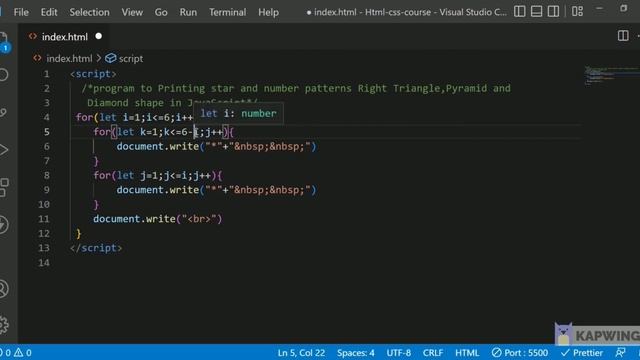Viewport: 640px width, 360px height.
Task: Open the feedback icon in status bar
Action: (x=620, y=353)
